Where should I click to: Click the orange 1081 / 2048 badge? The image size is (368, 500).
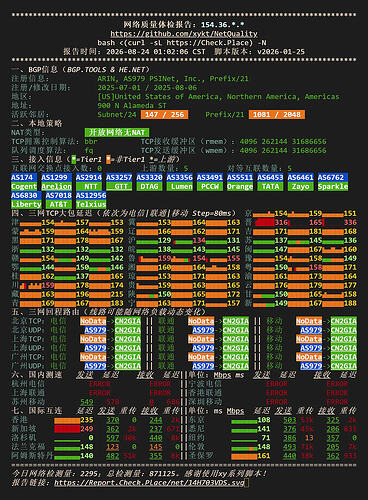tap(277, 115)
